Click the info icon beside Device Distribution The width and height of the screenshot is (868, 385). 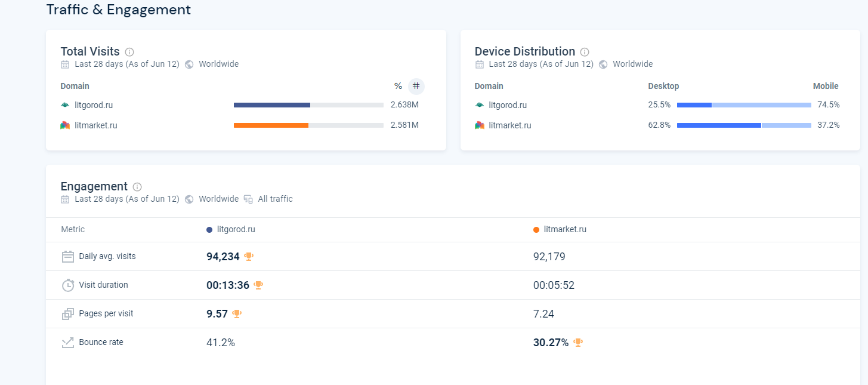pos(585,52)
